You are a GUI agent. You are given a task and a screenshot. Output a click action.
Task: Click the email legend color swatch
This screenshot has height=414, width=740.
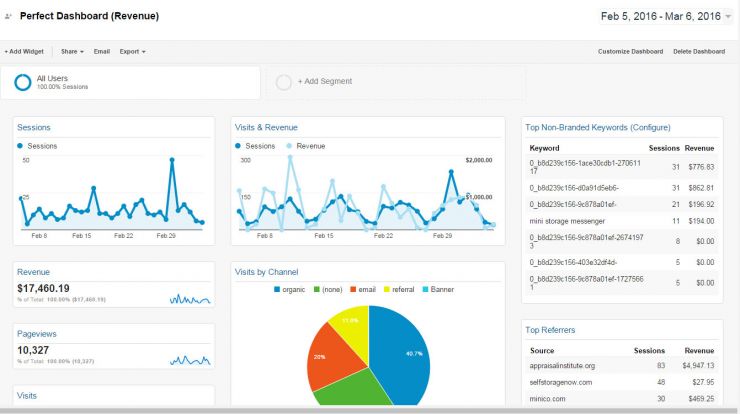pos(353,289)
